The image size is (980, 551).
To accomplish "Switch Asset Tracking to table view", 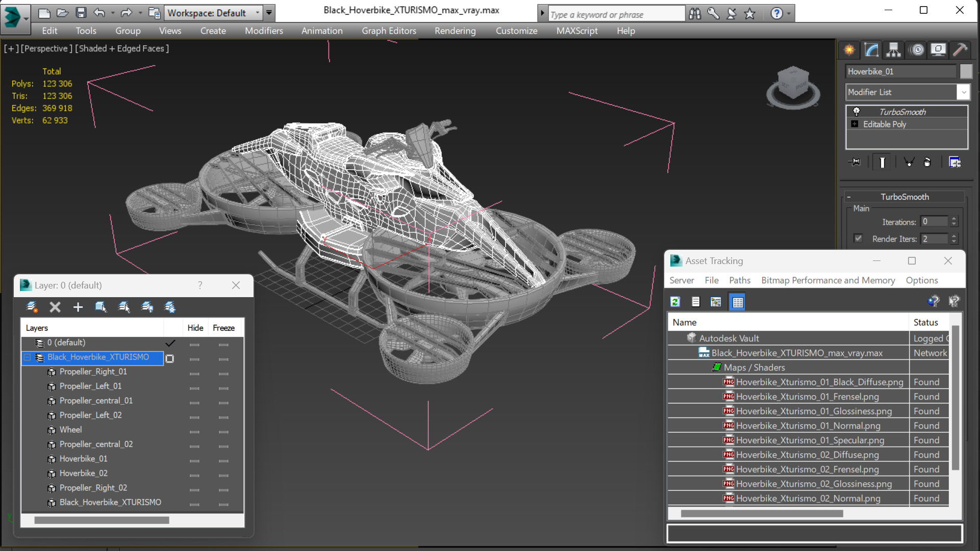I will point(738,302).
